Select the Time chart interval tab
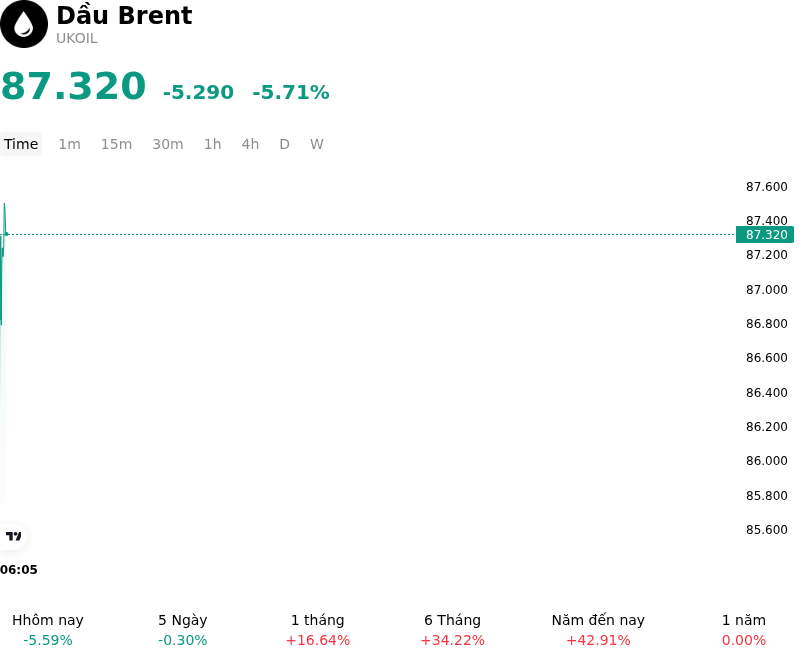This screenshot has width=800, height=660. [21, 144]
